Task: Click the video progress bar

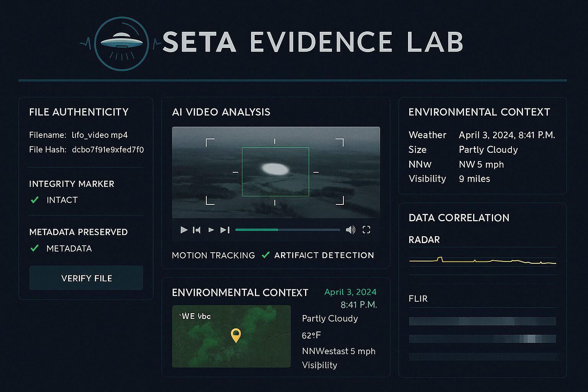Action: click(x=287, y=230)
